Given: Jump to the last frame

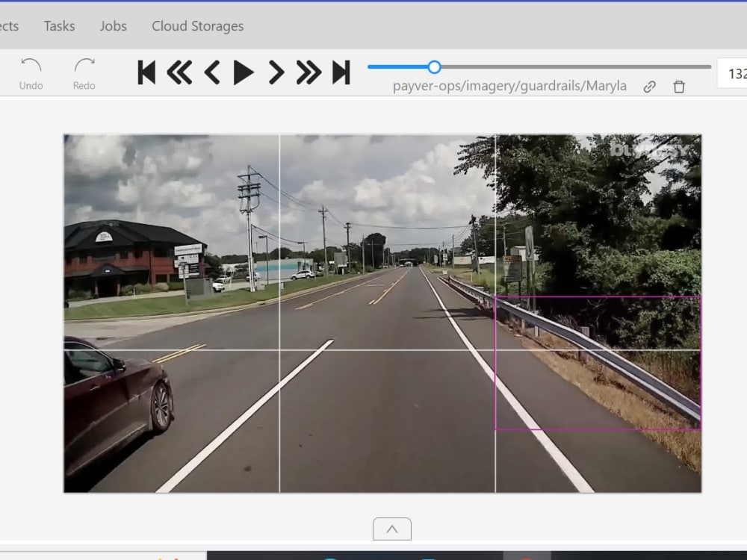Looking at the screenshot, I should pyautogui.click(x=341, y=72).
